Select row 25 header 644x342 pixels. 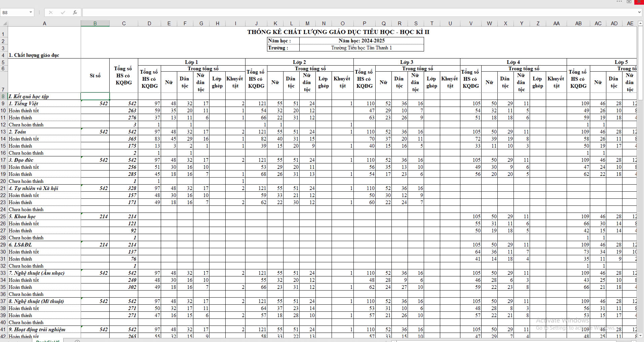(x=3, y=217)
